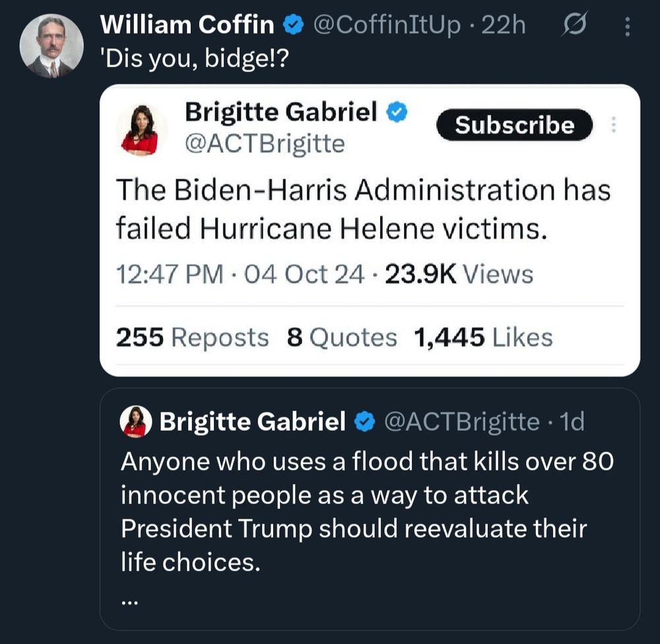Open the @ACTBrigitte handle in white card
Image resolution: width=660 pixels, height=644 pixels.
pyautogui.click(x=265, y=143)
